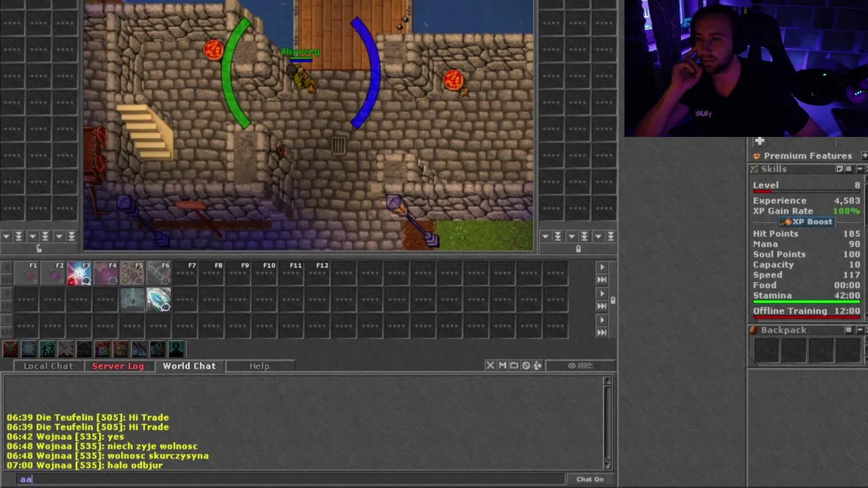The image size is (868, 488).
Task: Select the World Chat tab
Action: [x=189, y=366]
